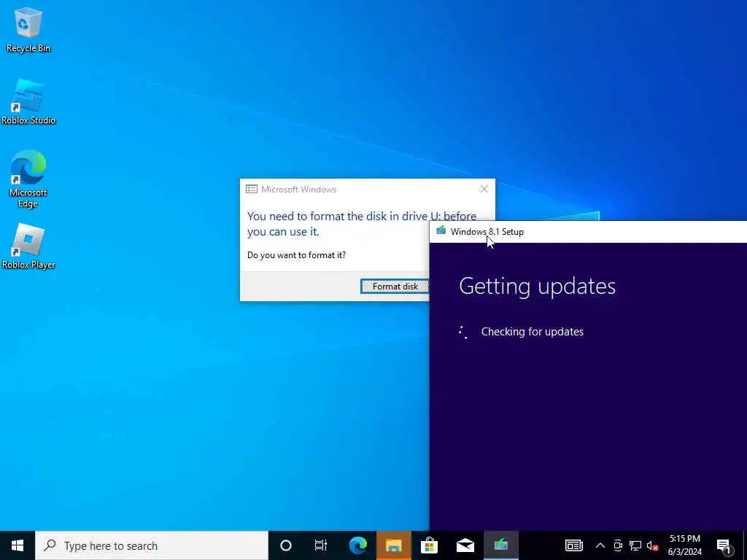Click 'Checking for updates' text in Setup
Screen dimensions: 747x560
(532, 332)
